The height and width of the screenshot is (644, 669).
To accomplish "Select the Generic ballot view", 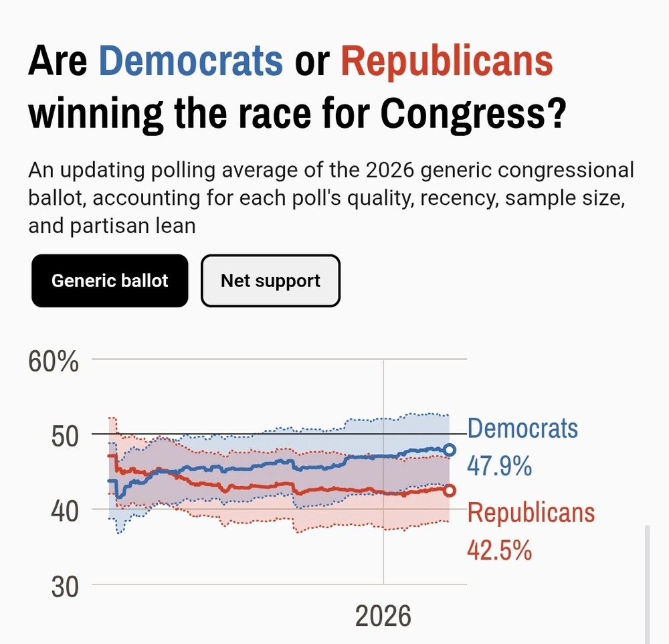I will coord(110,280).
